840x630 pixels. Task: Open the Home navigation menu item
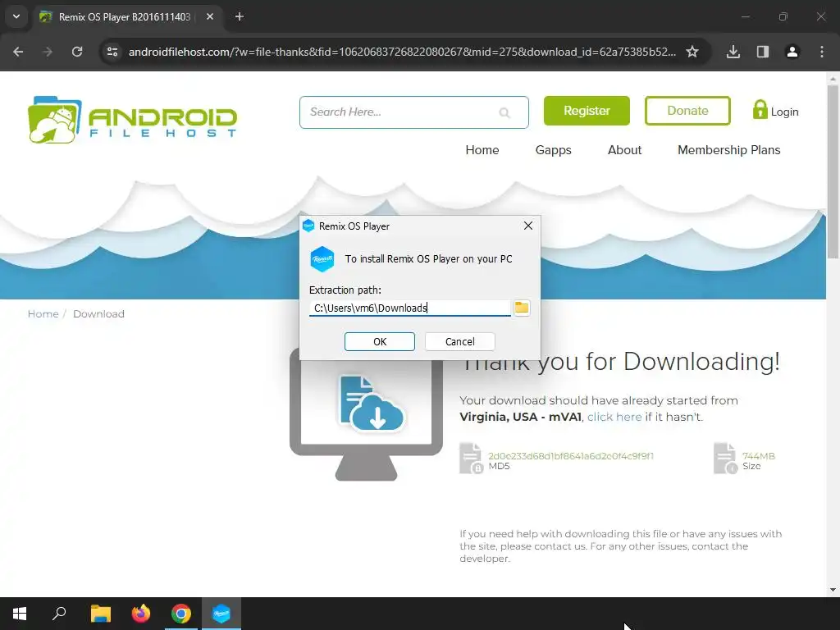point(482,150)
